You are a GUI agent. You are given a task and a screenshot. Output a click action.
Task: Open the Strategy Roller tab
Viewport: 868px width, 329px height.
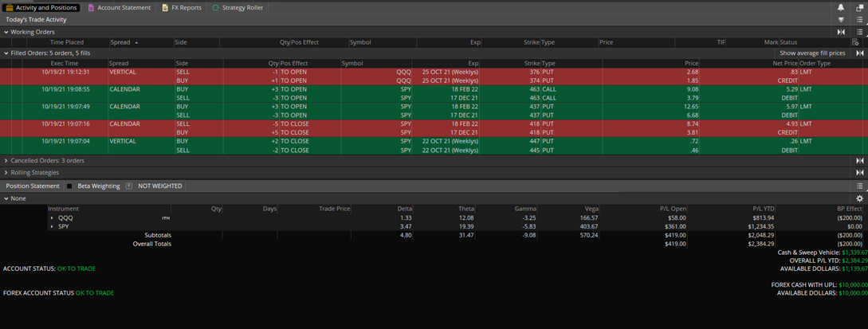pyautogui.click(x=238, y=8)
